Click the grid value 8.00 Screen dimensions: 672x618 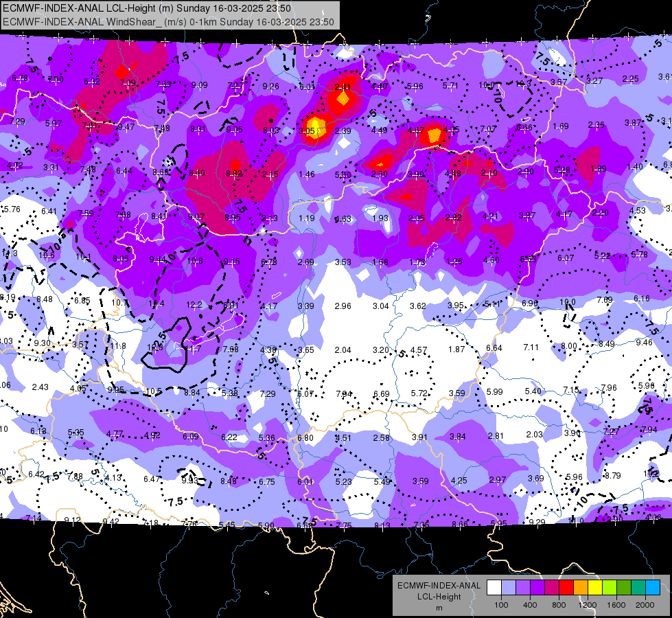tap(569, 345)
